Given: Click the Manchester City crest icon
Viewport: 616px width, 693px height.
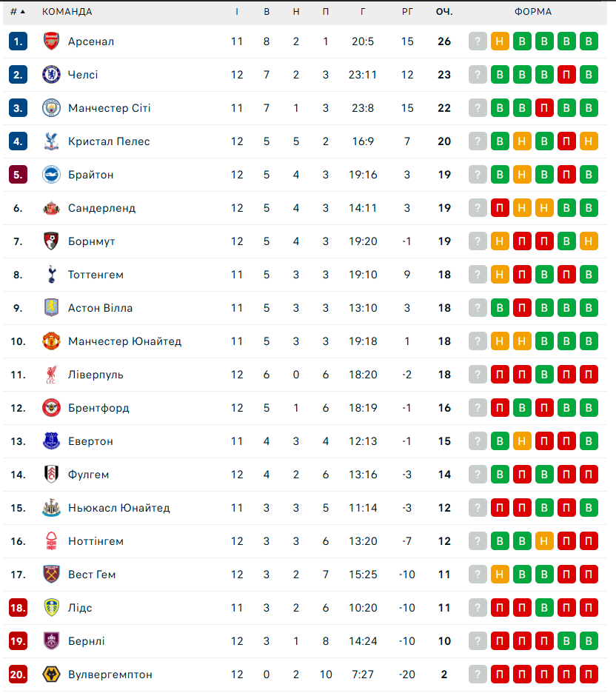Looking at the screenshot, I should click(x=51, y=108).
